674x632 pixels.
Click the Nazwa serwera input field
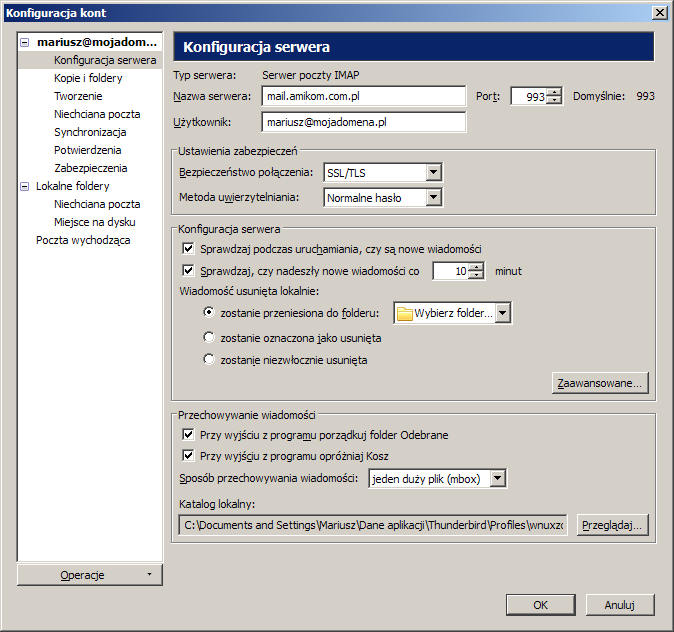pyautogui.click(x=364, y=96)
